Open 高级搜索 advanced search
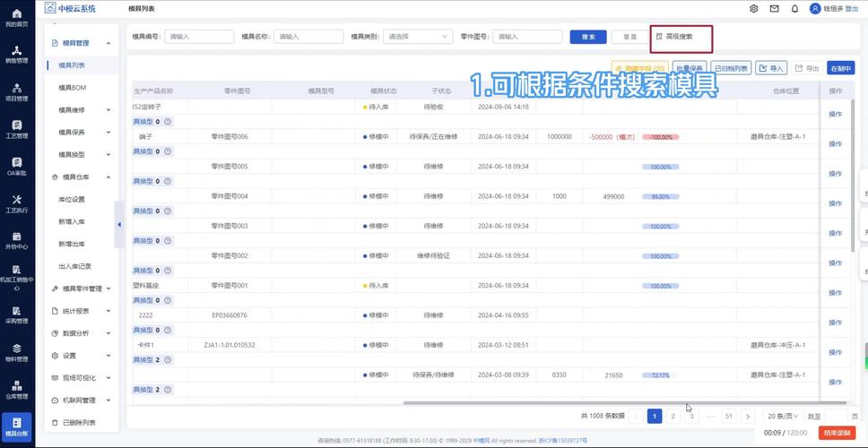868x448 pixels. (674, 37)
